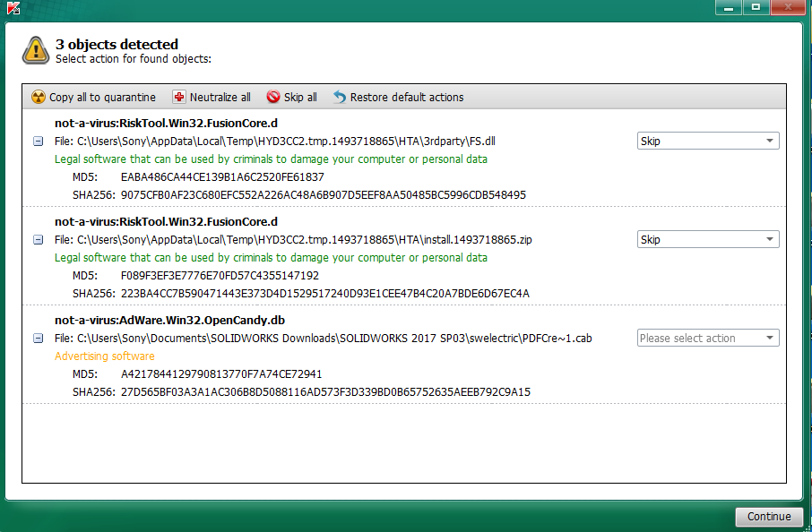Select not-a-virus:AdWare.Win32.OpenCandy.db title
The width and height of the screenshot is (812, 532).
pyautogui.click(x=170, y=321)
